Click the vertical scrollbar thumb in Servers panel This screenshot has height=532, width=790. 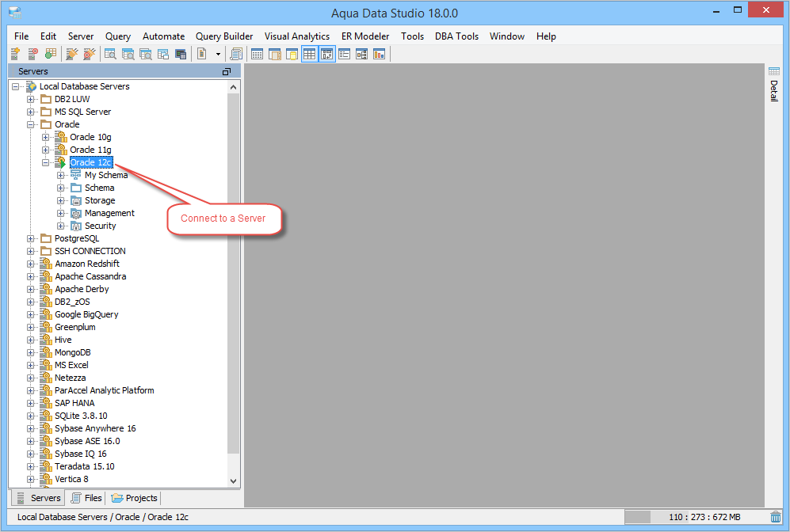point(233,273)
